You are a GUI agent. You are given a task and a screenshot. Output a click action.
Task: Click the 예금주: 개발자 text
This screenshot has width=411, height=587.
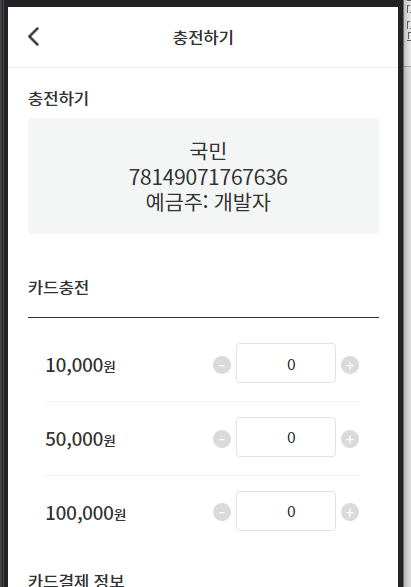208,203
